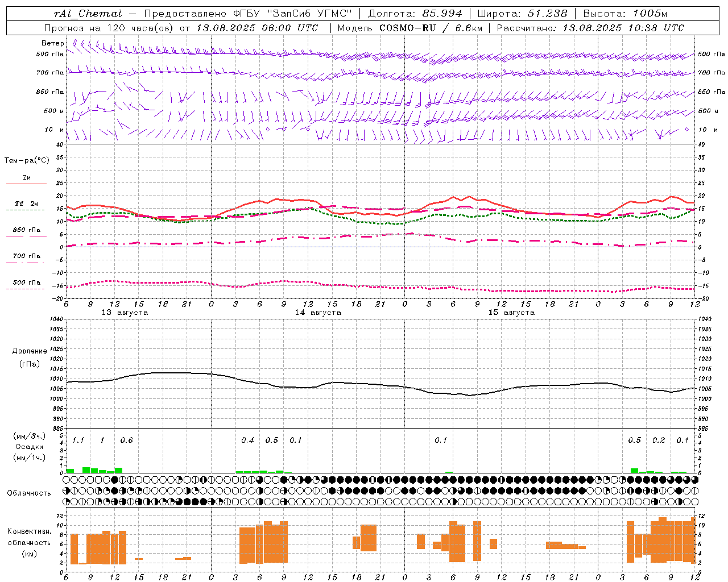This screenshot has width=728, height=582.
Task: Click the 'Долгота: 85.994' longitude value
Action: (x=415, y=14)
